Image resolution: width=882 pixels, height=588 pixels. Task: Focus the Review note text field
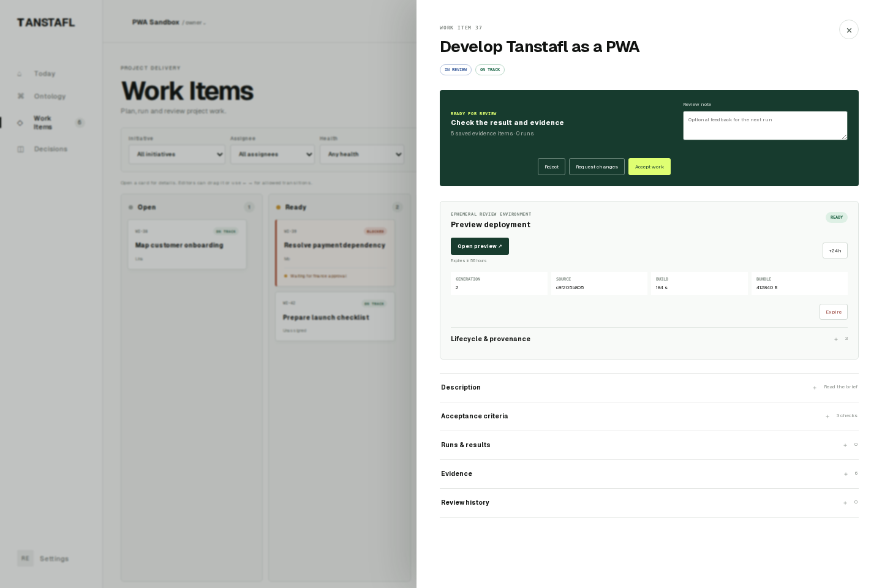tap(765, 126)
